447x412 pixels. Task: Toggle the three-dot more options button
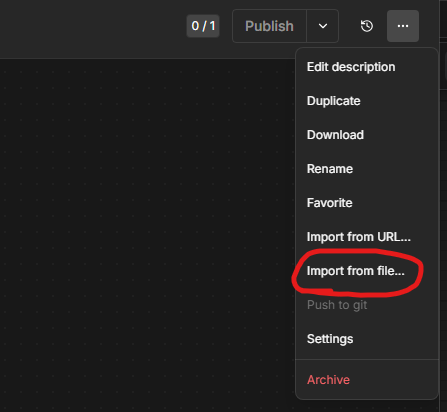[x=403, y=26]
